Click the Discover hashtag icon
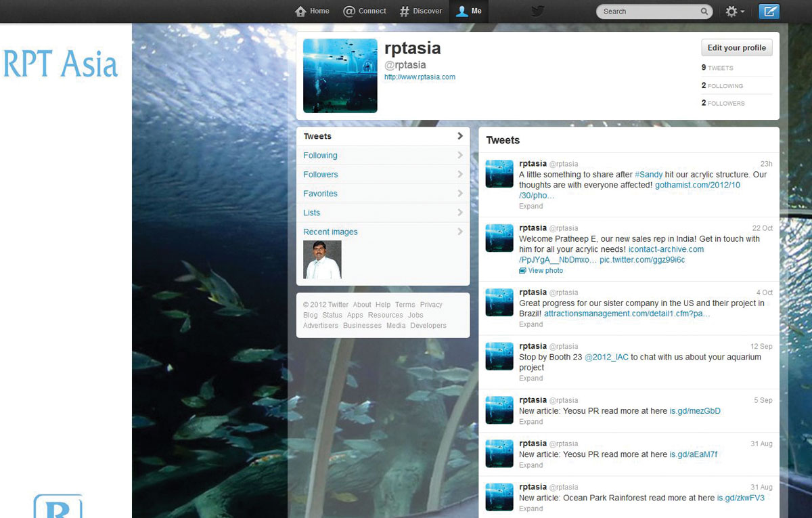The width and height of the screenshot is (812, 518). (x=405, y=11)
